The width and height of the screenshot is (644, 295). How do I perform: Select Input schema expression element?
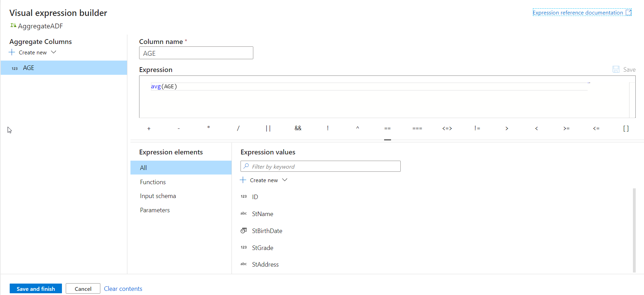158,196
